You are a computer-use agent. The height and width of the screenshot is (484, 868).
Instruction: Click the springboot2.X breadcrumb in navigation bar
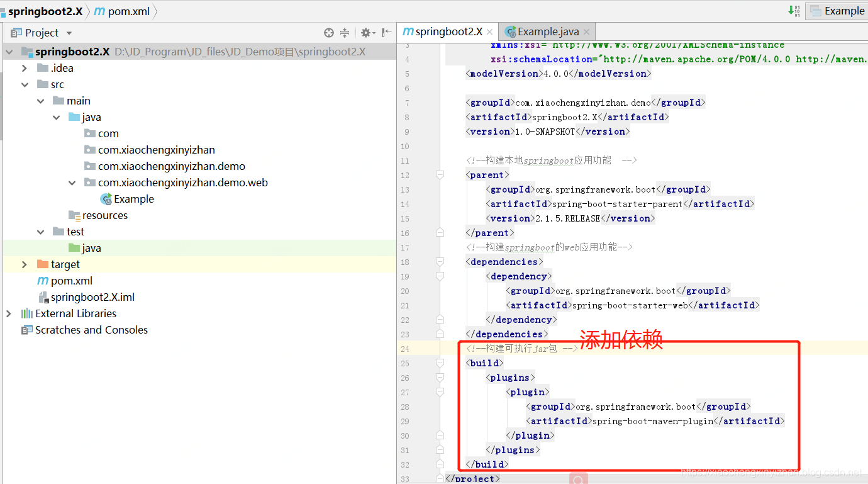pyautogui.click(x=45, y=11)
